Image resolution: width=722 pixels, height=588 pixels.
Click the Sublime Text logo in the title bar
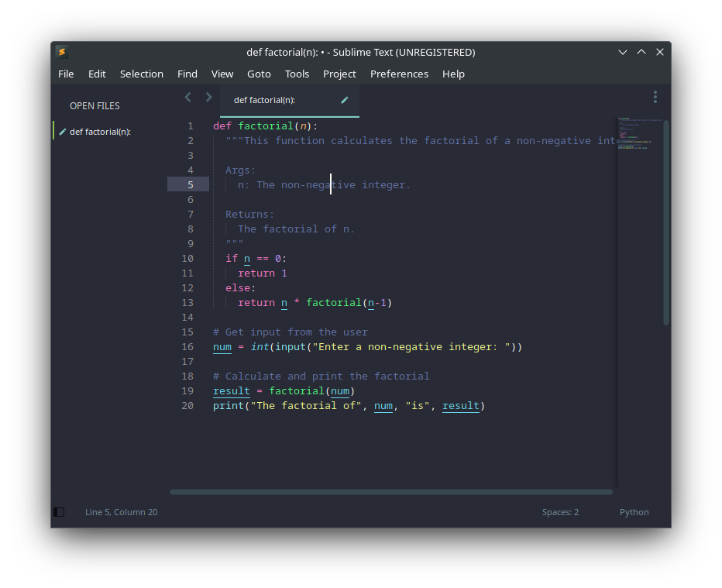click(x=62, y=52)
